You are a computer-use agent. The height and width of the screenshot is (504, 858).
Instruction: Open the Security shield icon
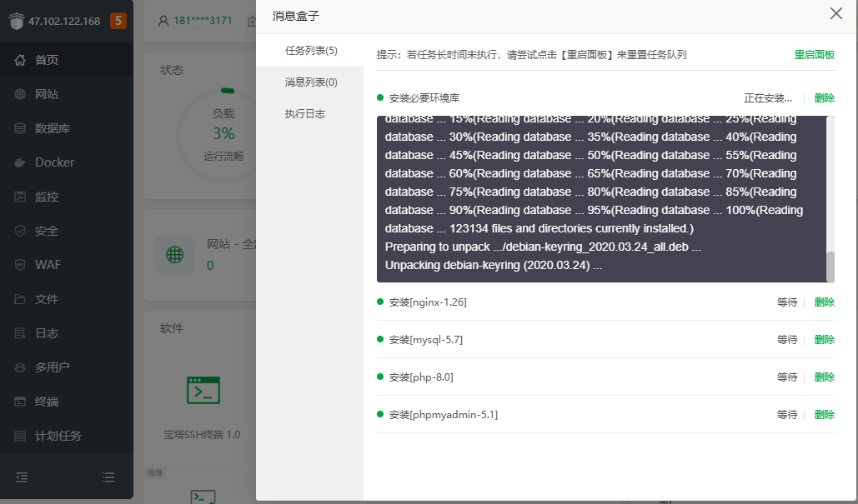20,231
